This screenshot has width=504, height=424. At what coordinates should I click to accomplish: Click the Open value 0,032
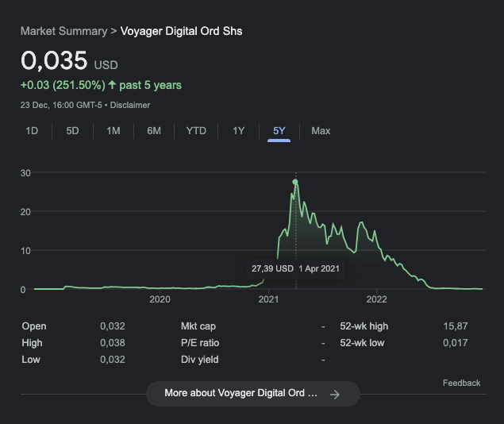pyautogui.click(x=113, y=326)
